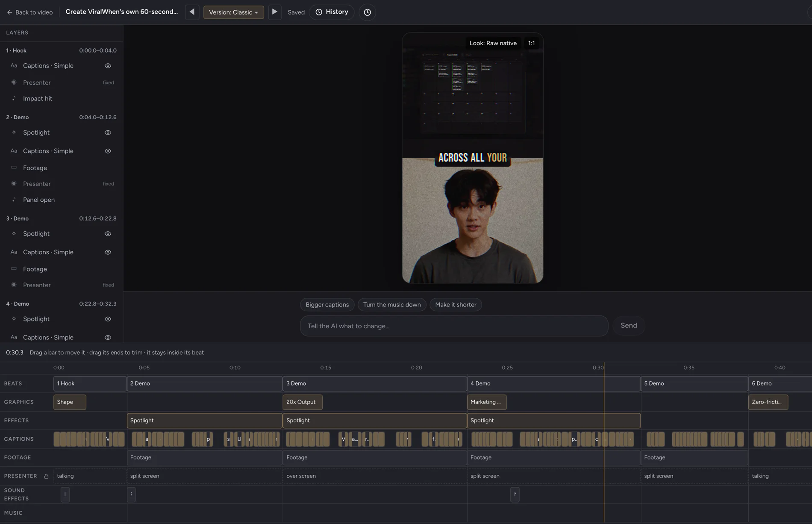Click the previous version arrow button
The image size is (812, 524).
(x=192, y=12)
